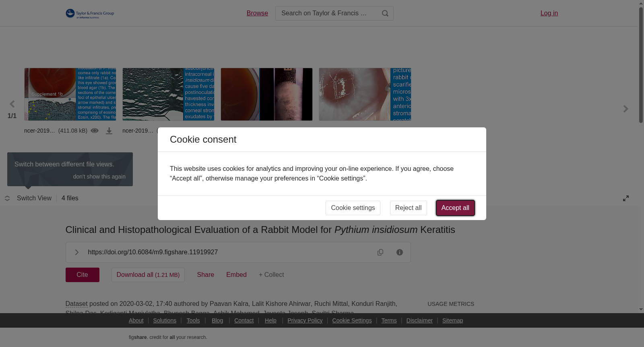This screenshot has width=644, height=347.
Task: Click the Share option
Action: [x=206, y=275]
